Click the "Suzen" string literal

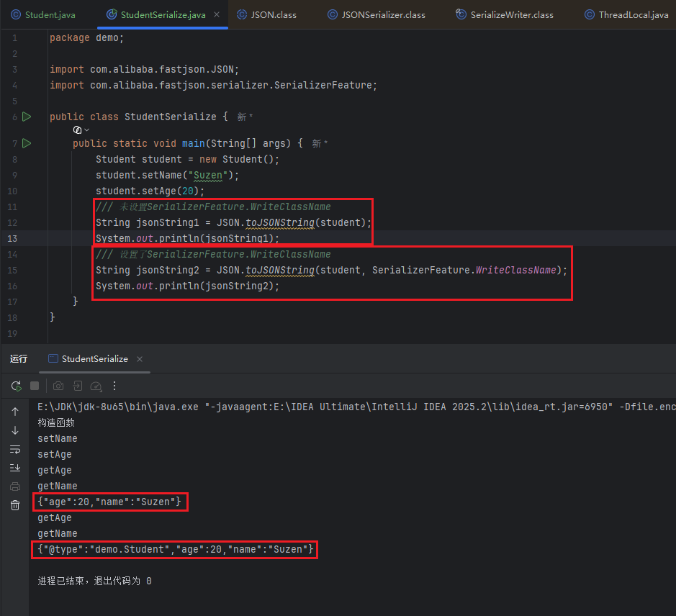pos(208,176)
